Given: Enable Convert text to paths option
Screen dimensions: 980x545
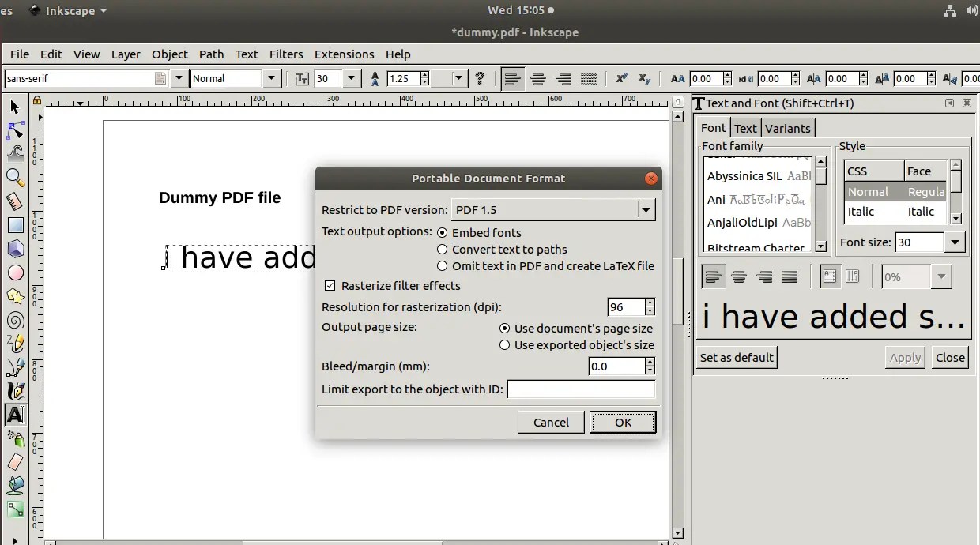Looking at the screenshot, I should pos(443,249).
